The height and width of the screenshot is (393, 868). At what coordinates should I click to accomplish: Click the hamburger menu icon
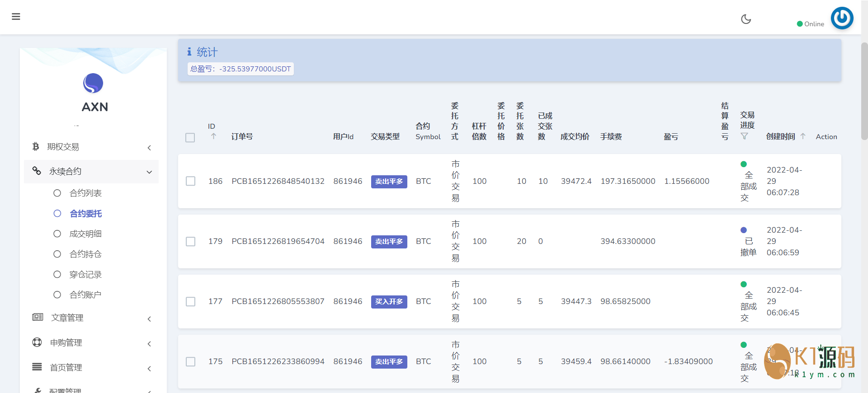pos(16,17)
